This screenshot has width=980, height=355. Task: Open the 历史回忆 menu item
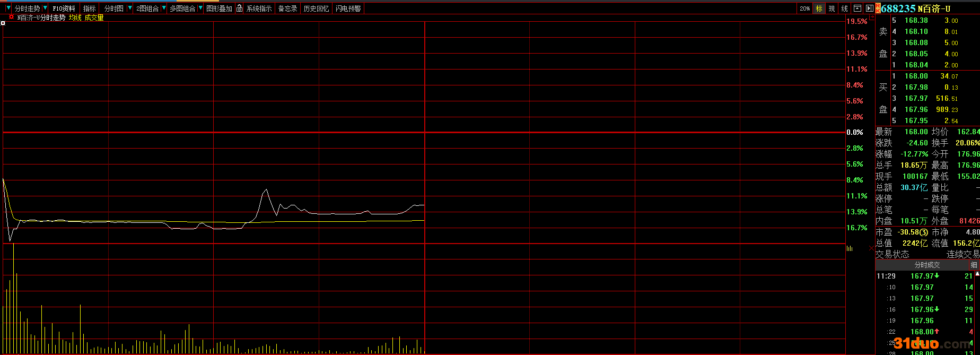tap(316, 8)
